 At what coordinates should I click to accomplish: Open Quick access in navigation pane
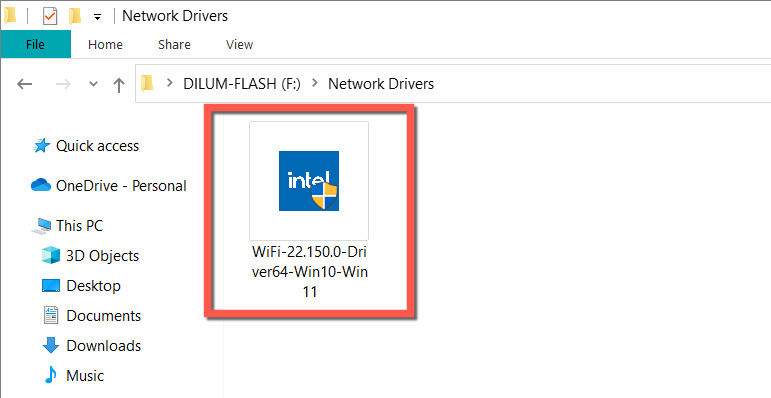point(97,146)
